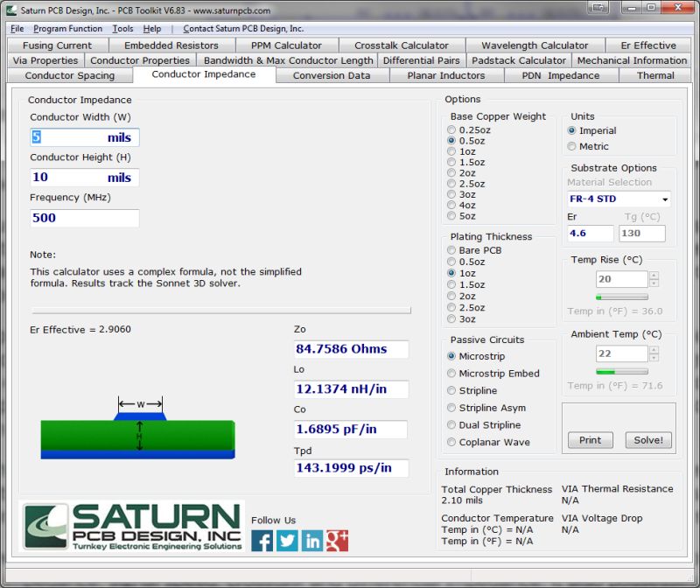
Task: Open the Er Effective tab
Action: coord(648,45)
